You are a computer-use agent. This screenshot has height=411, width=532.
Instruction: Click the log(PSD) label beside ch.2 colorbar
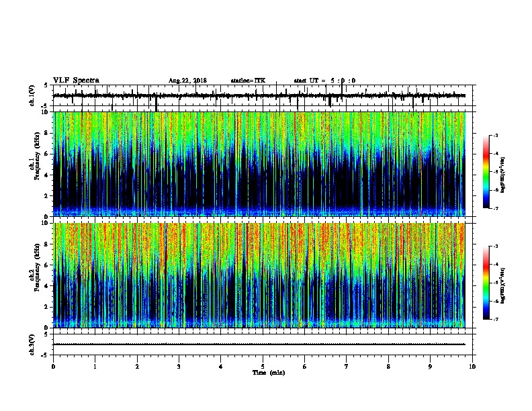point(503,285)
